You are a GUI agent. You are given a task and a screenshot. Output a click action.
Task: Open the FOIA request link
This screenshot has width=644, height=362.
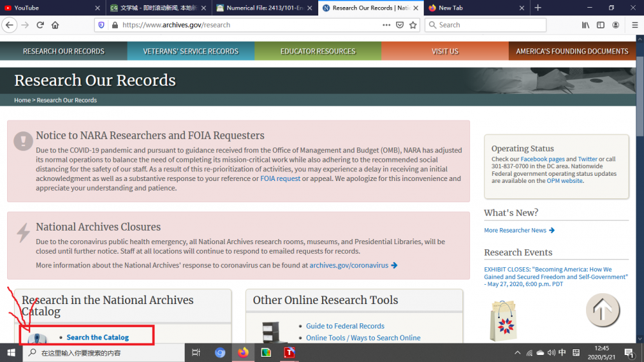pos(280,178)
